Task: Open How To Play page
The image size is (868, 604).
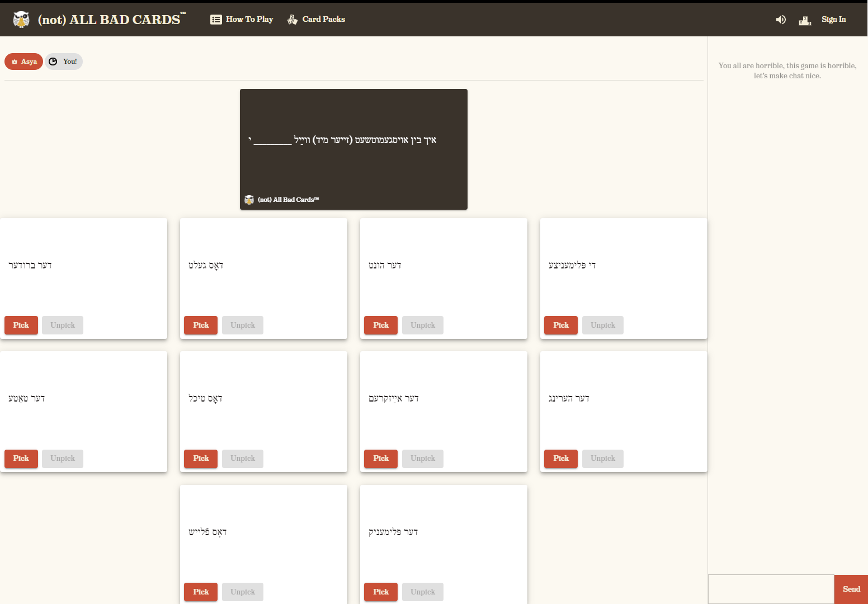Action: 242,20
